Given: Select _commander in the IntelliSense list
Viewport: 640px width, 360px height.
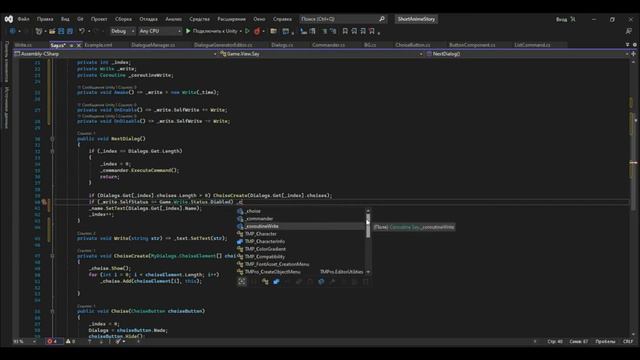Looking at the screenshot, I should click(x=300, y=219).
